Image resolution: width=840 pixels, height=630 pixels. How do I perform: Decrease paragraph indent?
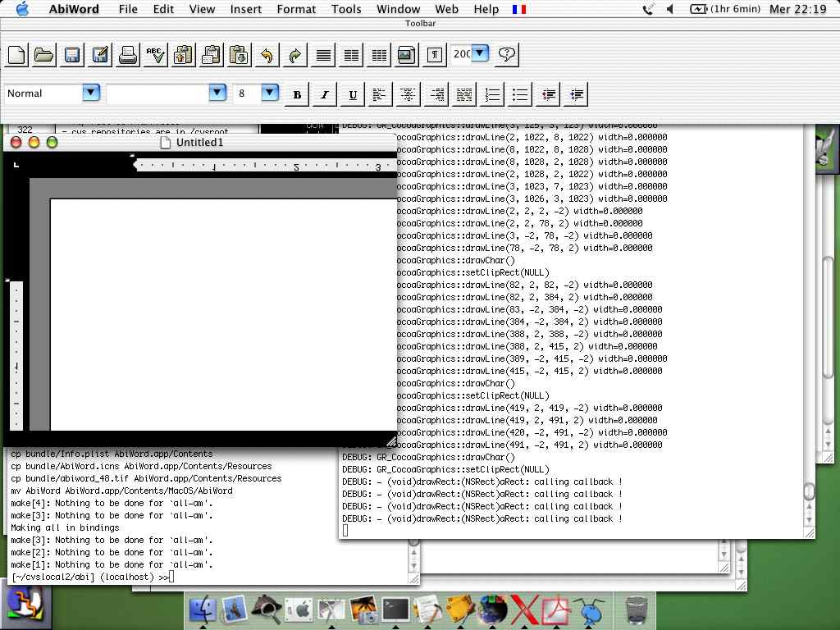tap(548, 95)
